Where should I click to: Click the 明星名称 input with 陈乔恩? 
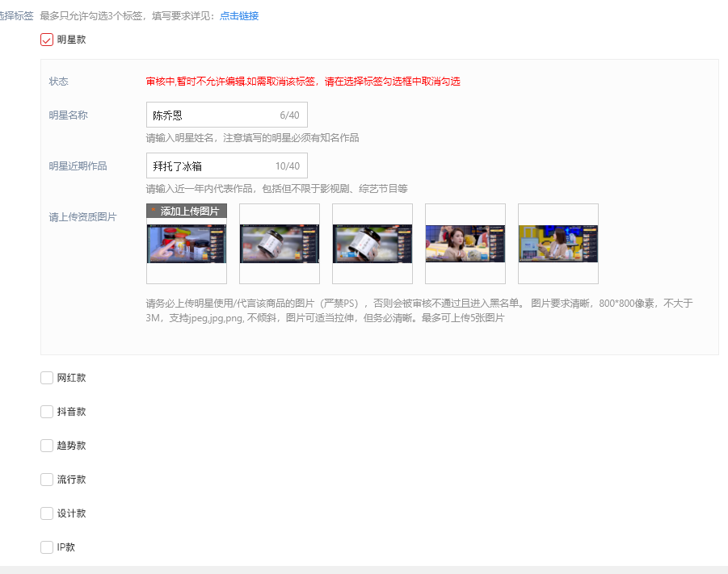point(226,115)
